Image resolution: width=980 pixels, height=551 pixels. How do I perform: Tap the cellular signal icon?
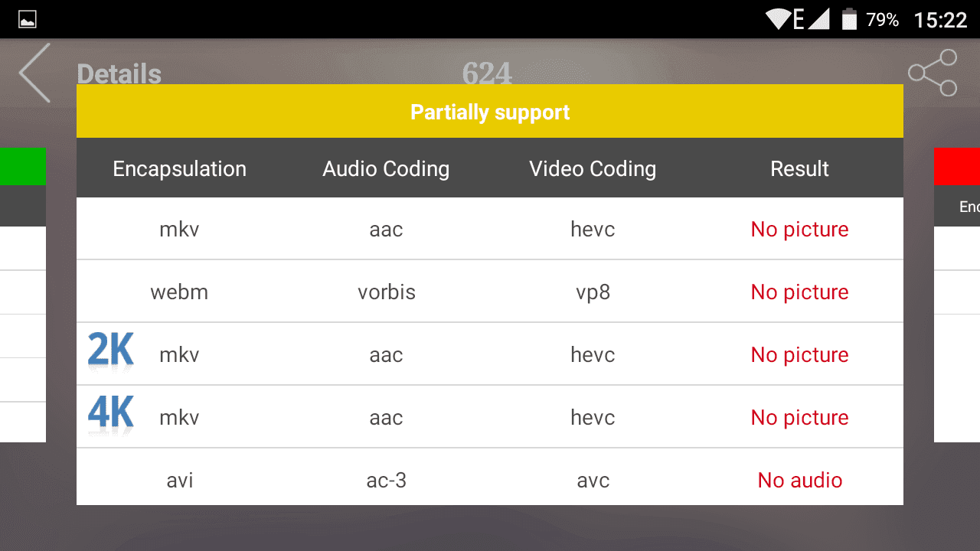pos(818,19)
